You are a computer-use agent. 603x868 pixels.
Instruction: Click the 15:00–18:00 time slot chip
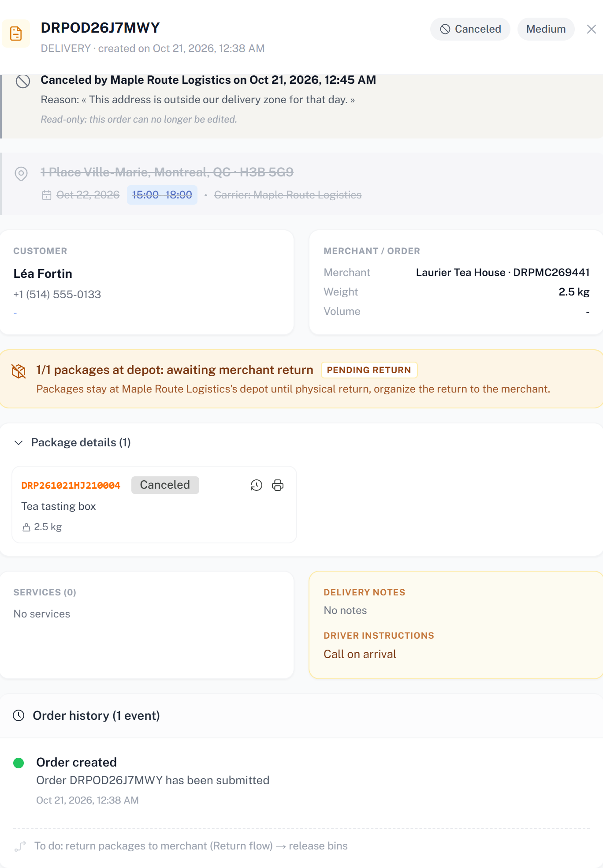coord(162,195)
